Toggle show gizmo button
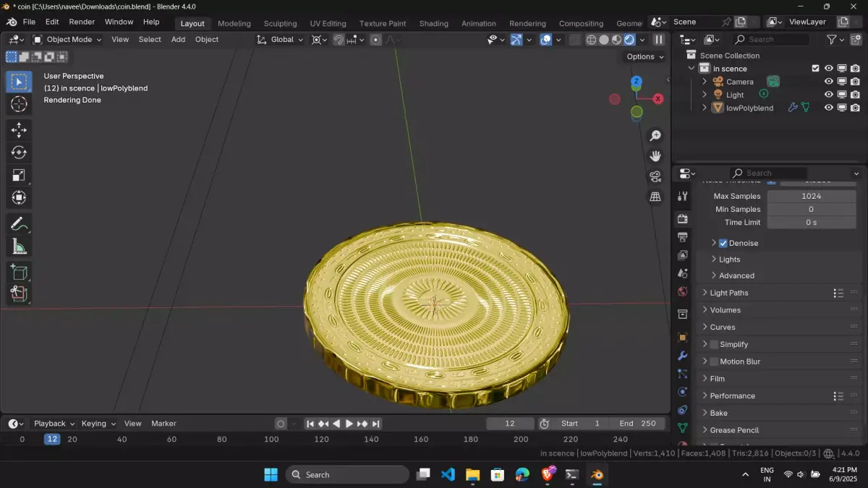Viewport: 868px width, 488px height. [516, 40]
